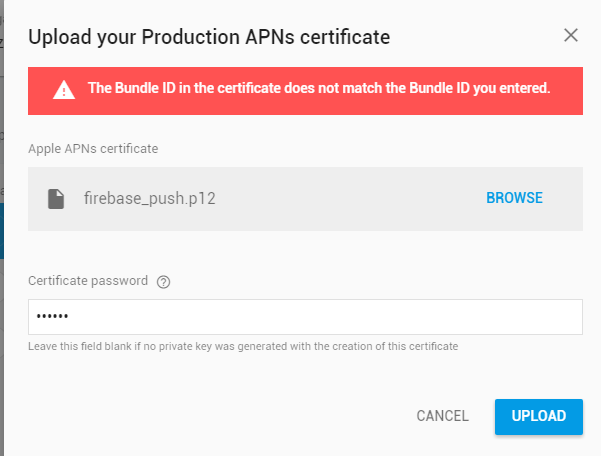Screen dimensions: 601x456
Task: Click the document file icon beside firebase_push.p12
Action: point(57,198)
